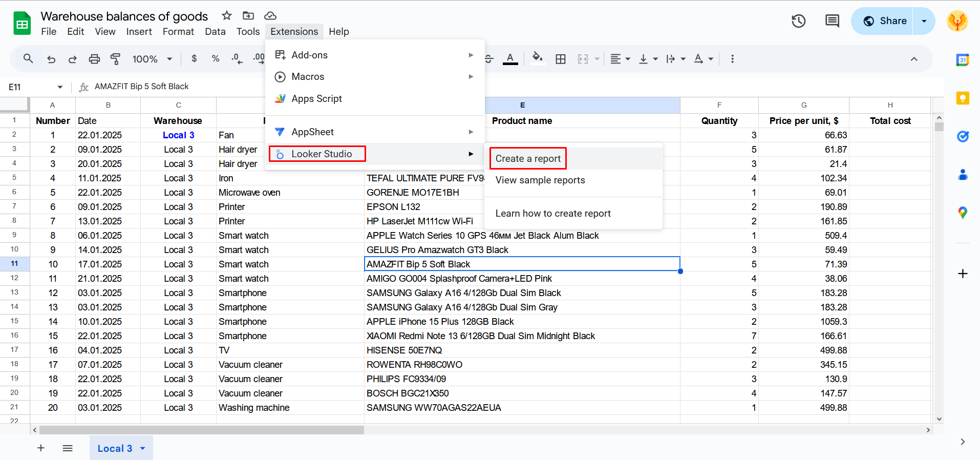This screenshot has height=460, width=980.
Task: Open the fill color picker
Action: click(537, 58)
